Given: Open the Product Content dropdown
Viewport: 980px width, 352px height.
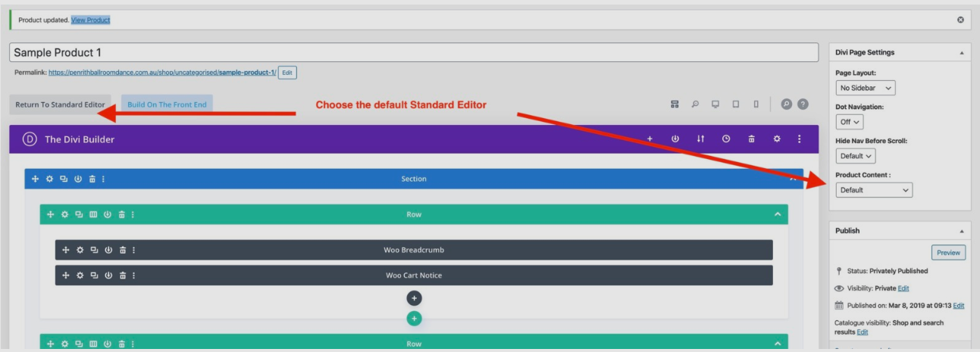Looking at the screenshot, I should click(x=874, y=190).
